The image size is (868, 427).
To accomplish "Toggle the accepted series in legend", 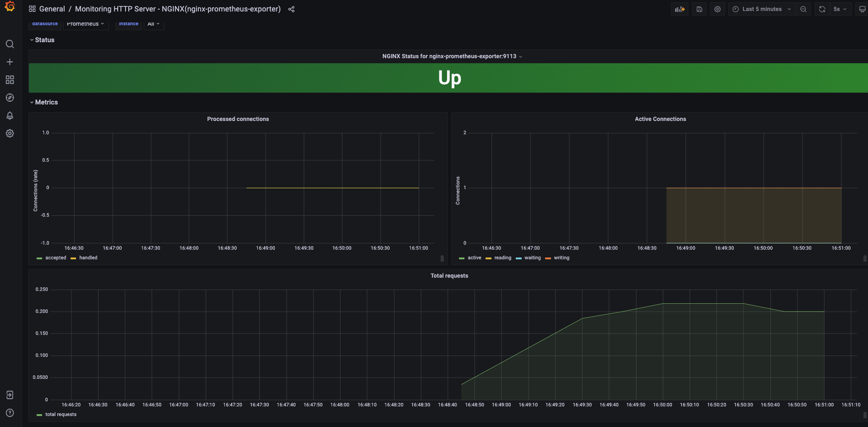I will pyautogui.click(x=55, y=258).
